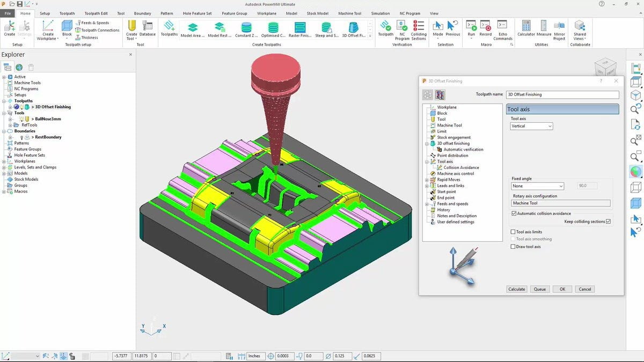Screen dimensions: 644x362
Task: Select Stock engagement in dialog tree
Action: coord(454,137)
